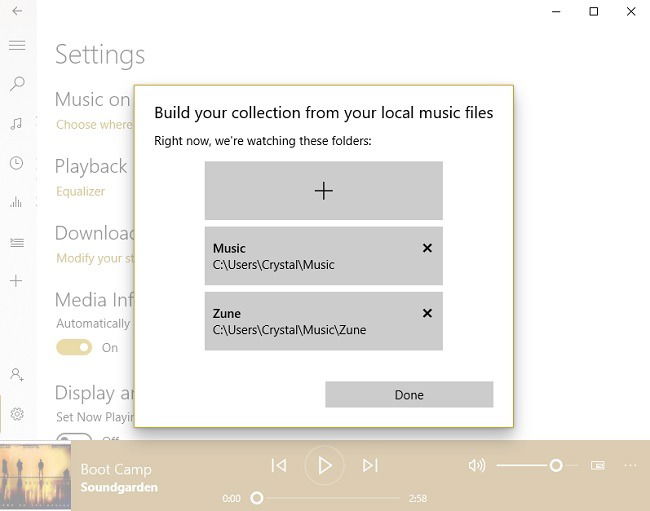This screenshot has height=511, width=650.
Task: Skip to the next track
Action: pyautogui.click(x=370, y=465)
